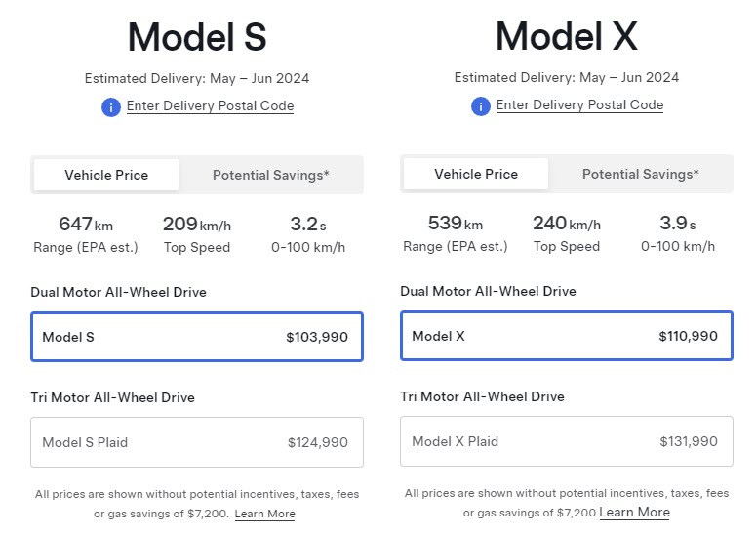Select the Model S $103,990 trim option
Screen dimensions: 756x537
click(197, 337)
